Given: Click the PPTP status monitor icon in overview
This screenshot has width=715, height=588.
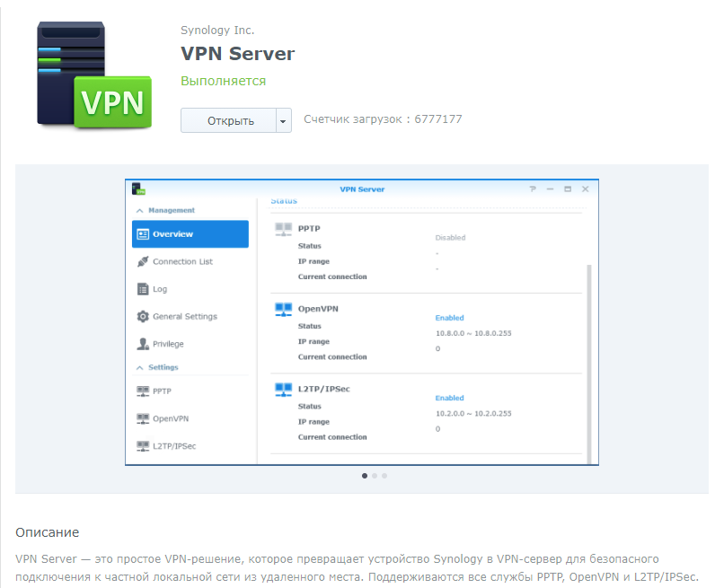Looking at the screenshot, I should [x=283, y=229].
